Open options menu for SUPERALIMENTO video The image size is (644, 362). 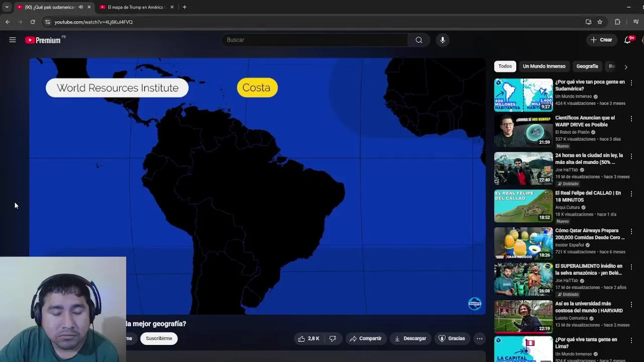click(631, 267)
